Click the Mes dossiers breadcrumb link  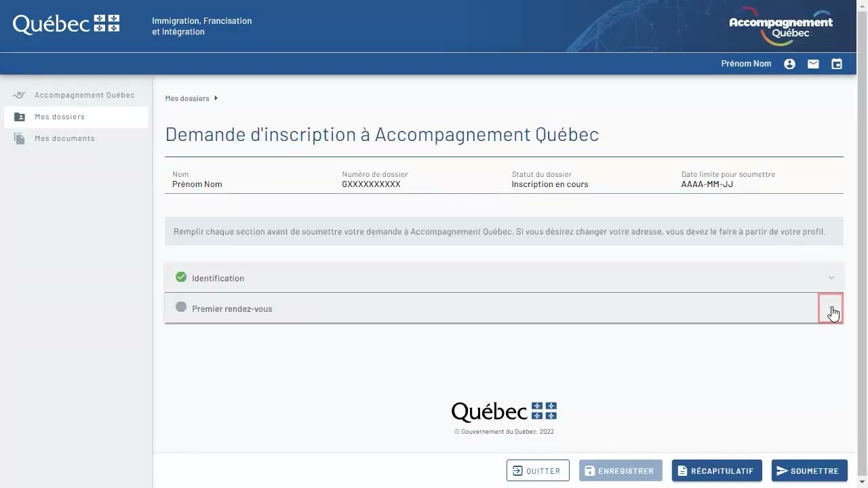187,98
